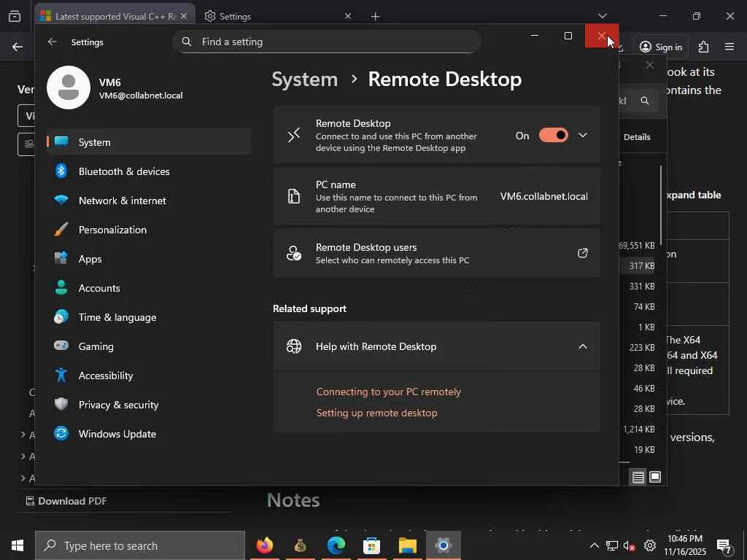Click the Connecting to your PC remotely link
Screen dimensions: 747x560
coord(388,392)
